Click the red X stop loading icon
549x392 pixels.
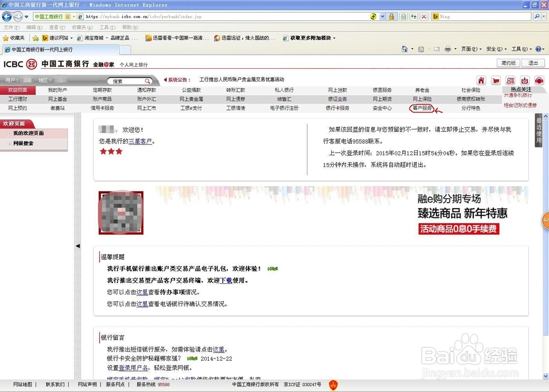424,16
